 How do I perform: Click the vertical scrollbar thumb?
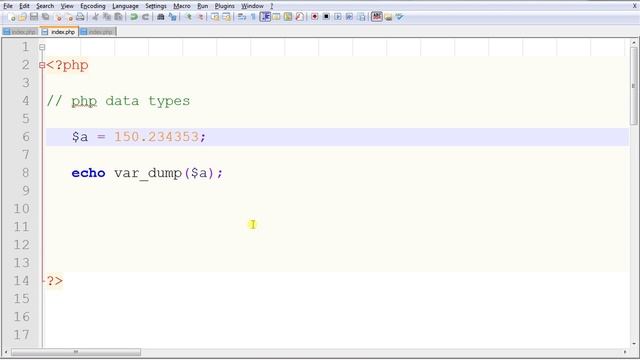click(633, 86)
